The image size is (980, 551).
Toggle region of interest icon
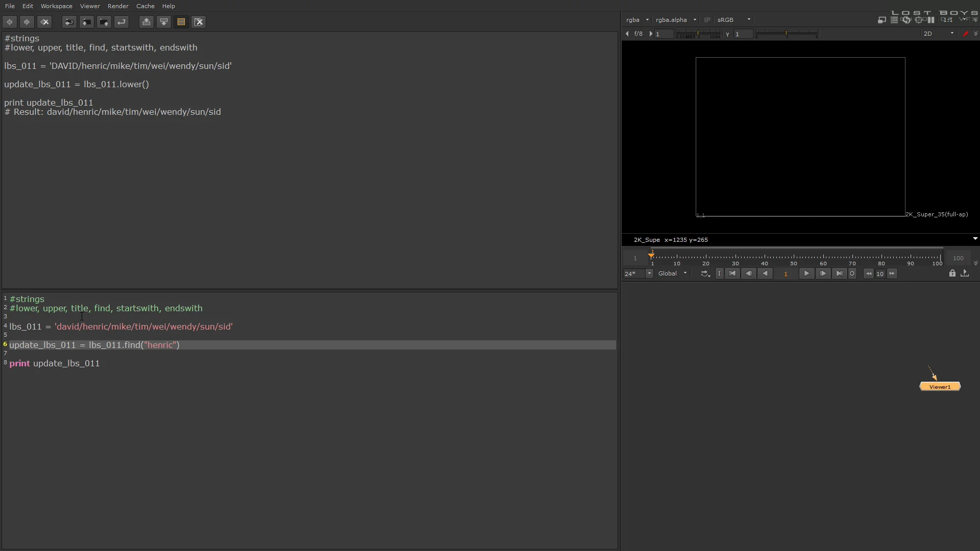919,20
